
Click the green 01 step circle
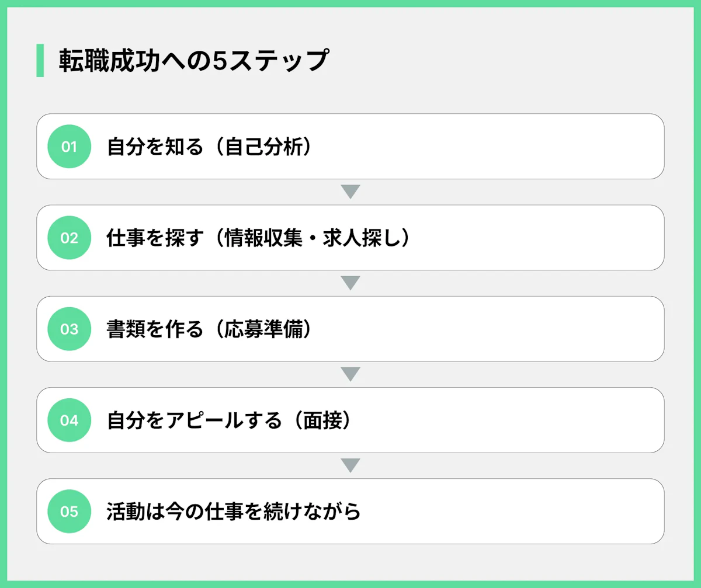pyautogui.click(x=69, y=147)
